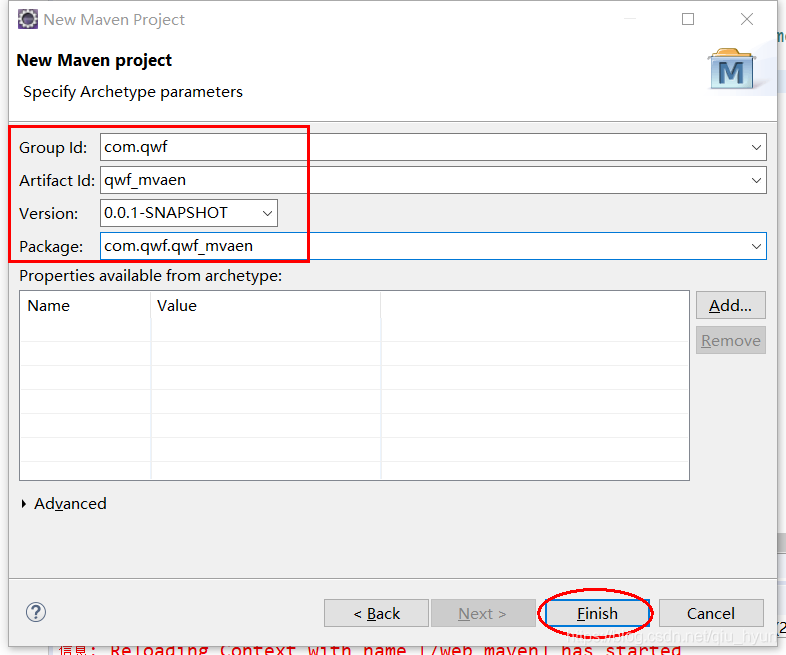Click the Cancel button
This screenshot has height=655, width=786.
pyautogui.click(x=711, y=613)
